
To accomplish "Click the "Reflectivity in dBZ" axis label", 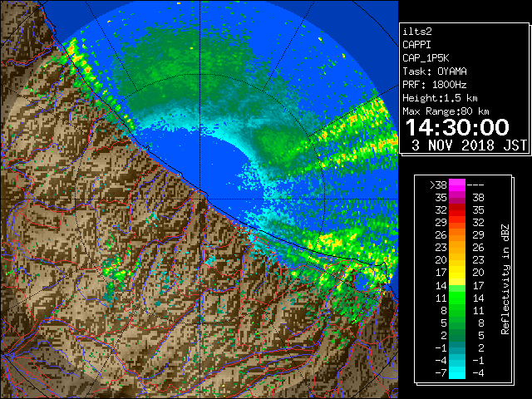I will pos(505,279).
